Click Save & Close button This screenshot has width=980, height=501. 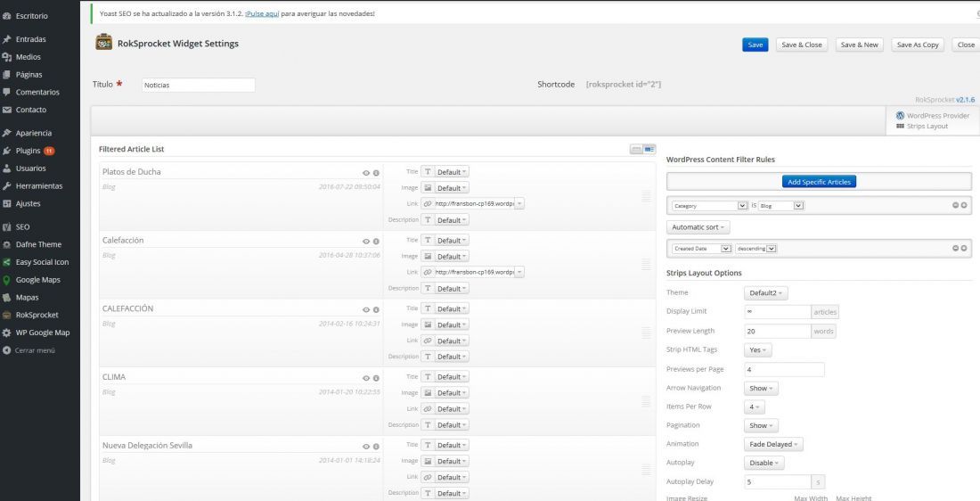(802, 45)
